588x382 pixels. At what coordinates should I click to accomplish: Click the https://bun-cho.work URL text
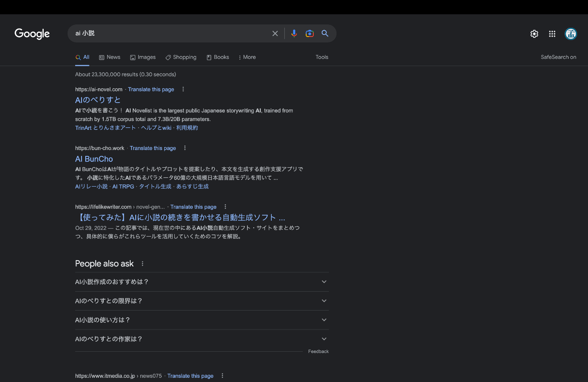(x=100, y=148)
